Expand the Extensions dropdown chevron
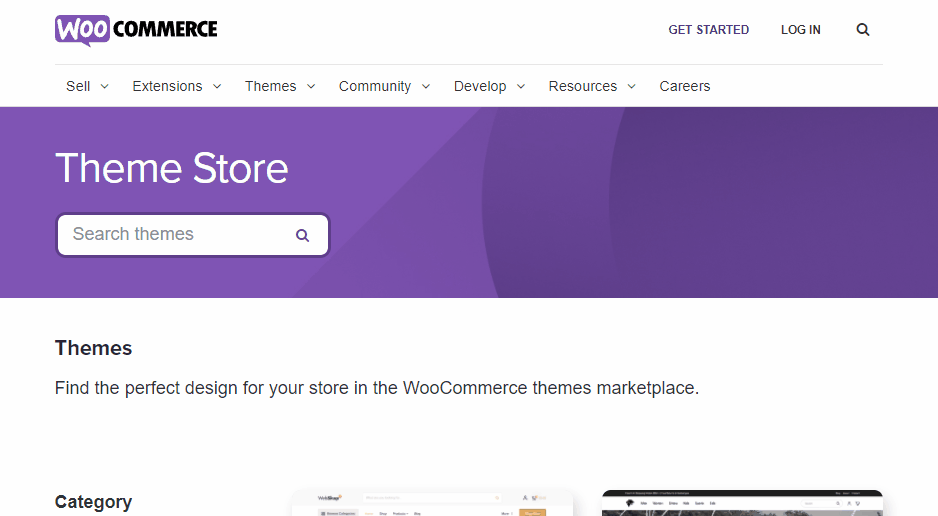 coord(217,87)
